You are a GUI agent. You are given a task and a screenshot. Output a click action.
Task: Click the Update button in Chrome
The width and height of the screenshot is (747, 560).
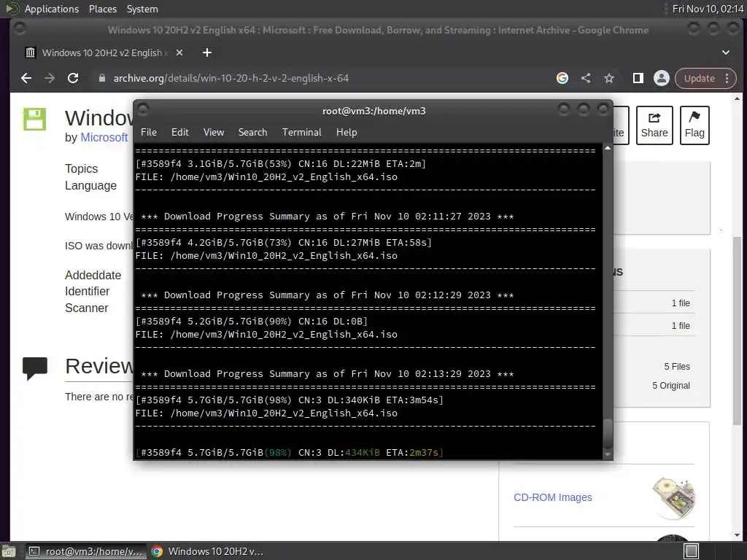[700, 78]
